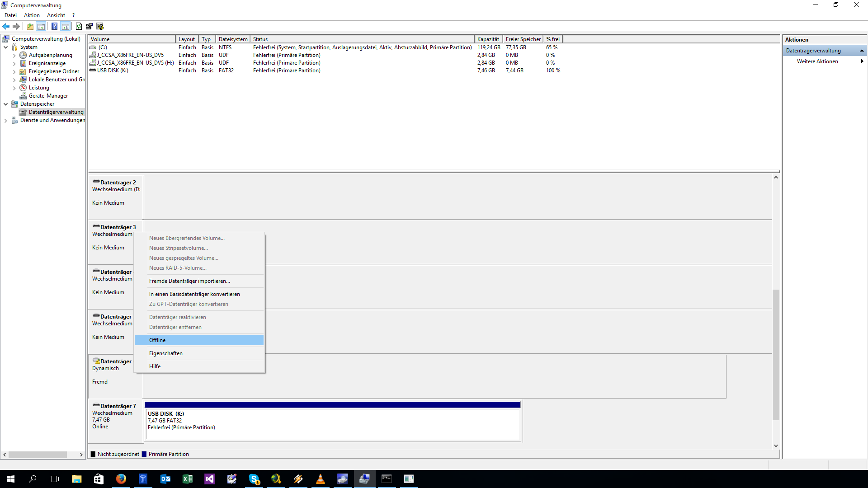
Task: Open the disk settings toolbar icon
Action: pos(100,26)
